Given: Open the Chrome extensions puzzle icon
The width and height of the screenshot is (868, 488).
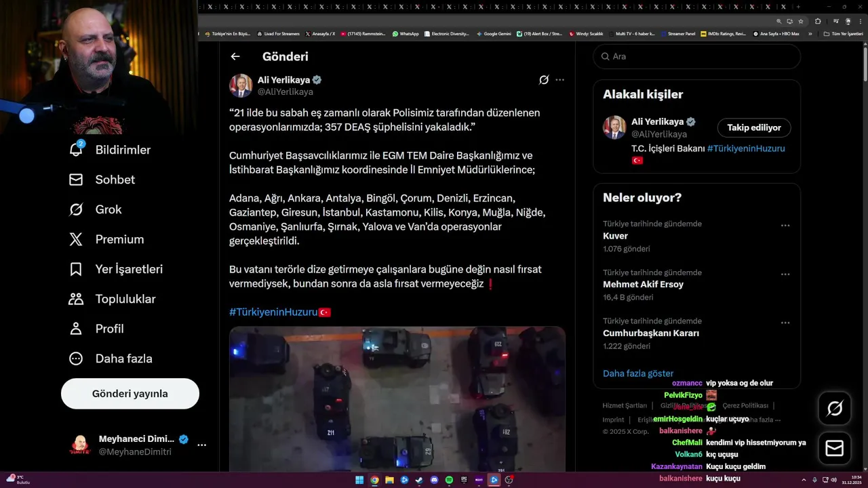Looking at the screenshot, I should coord(818,21).
